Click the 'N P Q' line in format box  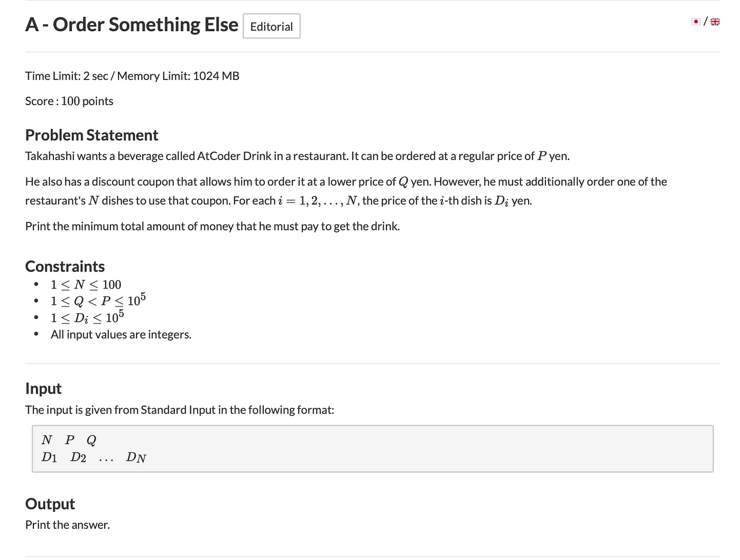69,440
